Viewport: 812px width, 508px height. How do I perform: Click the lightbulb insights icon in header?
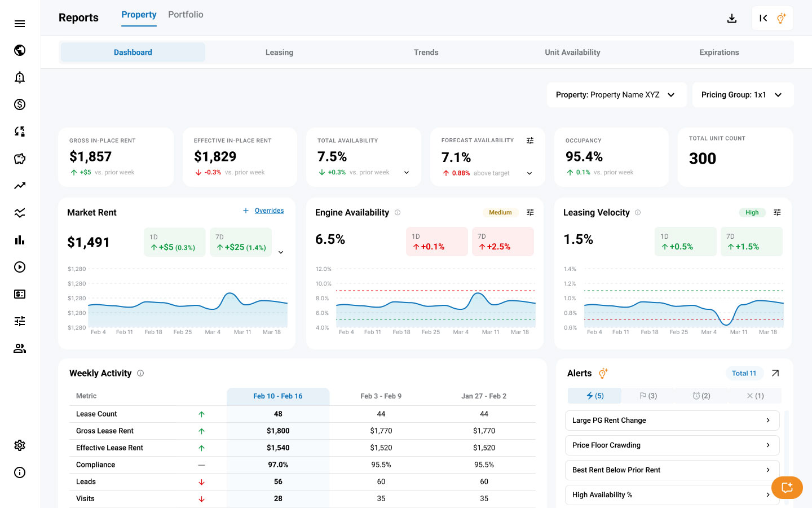(x=782, y=18)
